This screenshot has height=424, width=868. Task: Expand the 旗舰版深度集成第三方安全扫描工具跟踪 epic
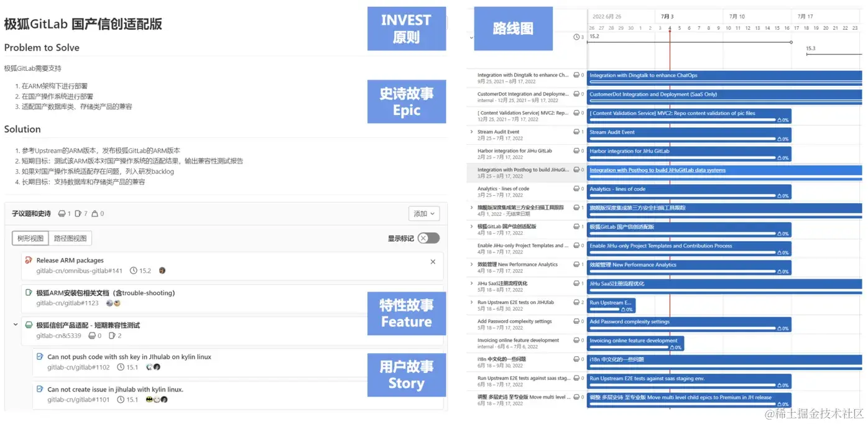pyautogui.click(x=471, y=208)
